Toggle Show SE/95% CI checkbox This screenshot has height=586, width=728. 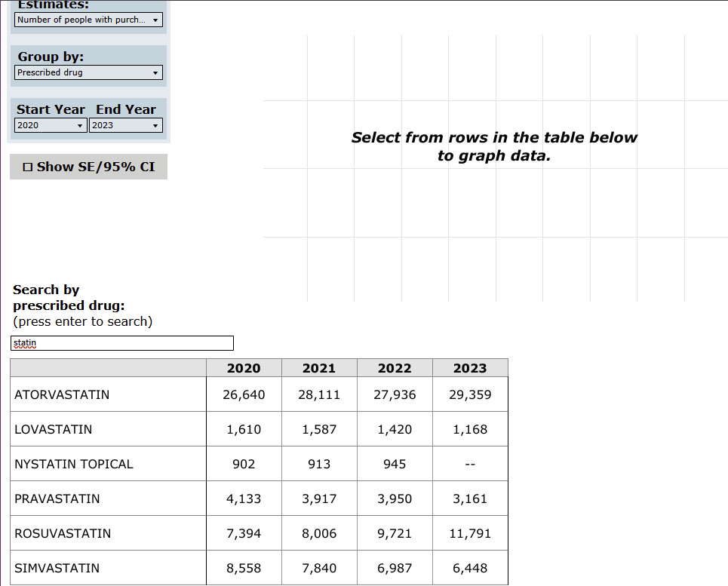[28, 167]
